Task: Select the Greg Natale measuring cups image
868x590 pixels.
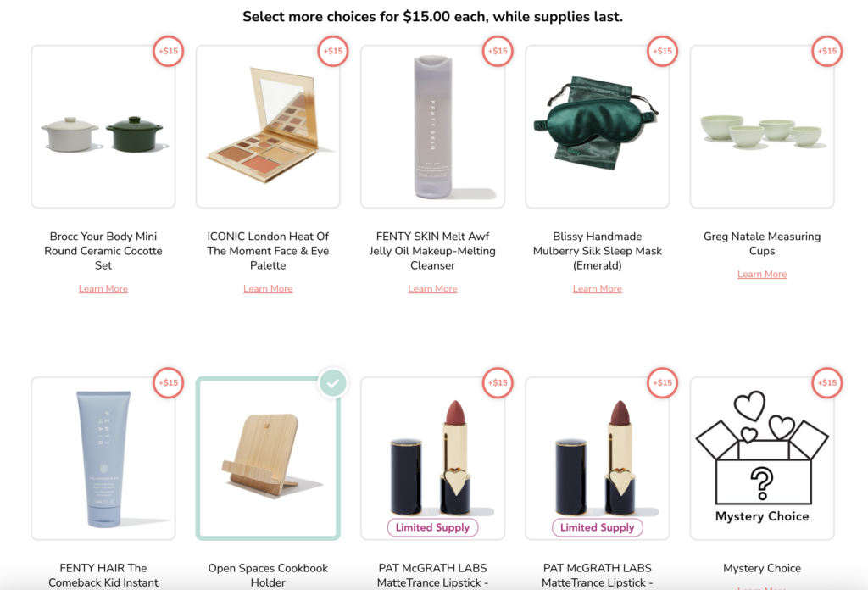Action: 762,131
